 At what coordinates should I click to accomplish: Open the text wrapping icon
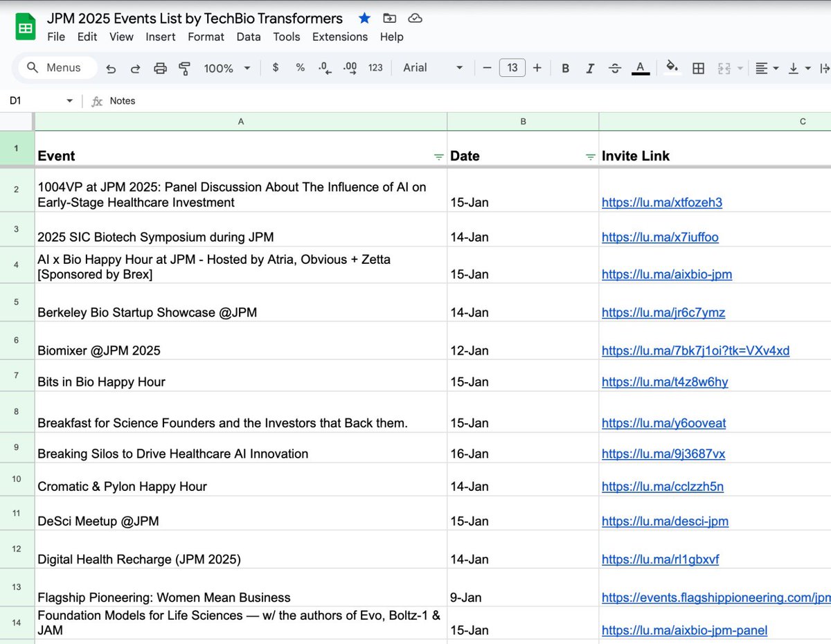824,68
